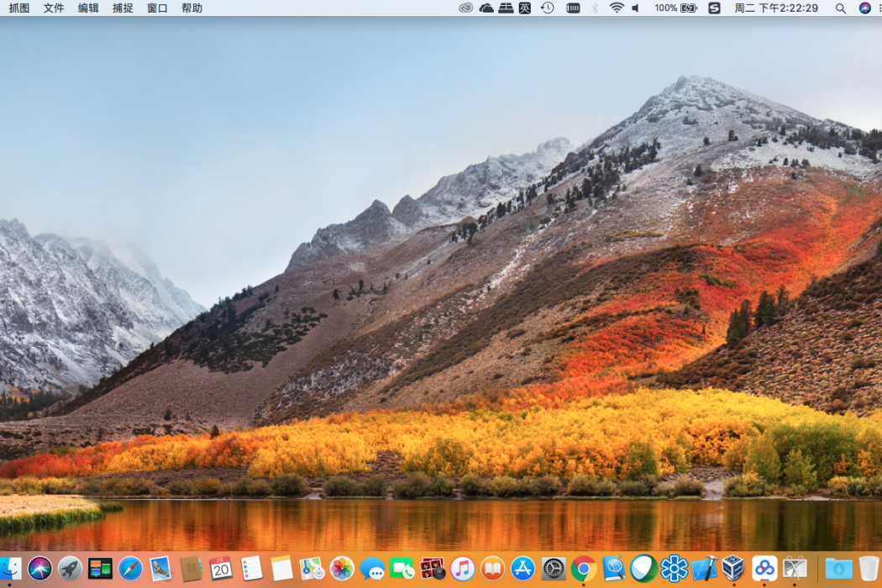Open the 编辑 menu
This screenshot has width=882, height=588.
(88, 8)
